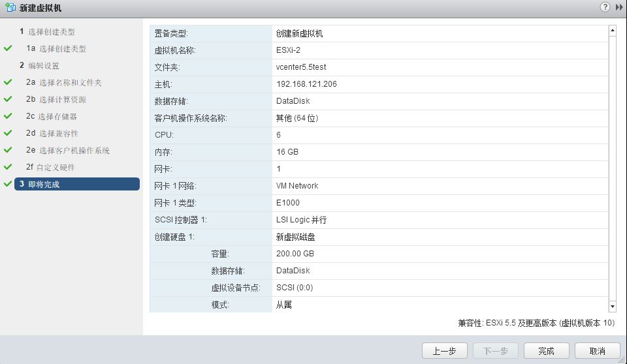The width and height of the screenshot is (627, 364).
Task: Click the 容量 label
Action: [x=220, y=254]
